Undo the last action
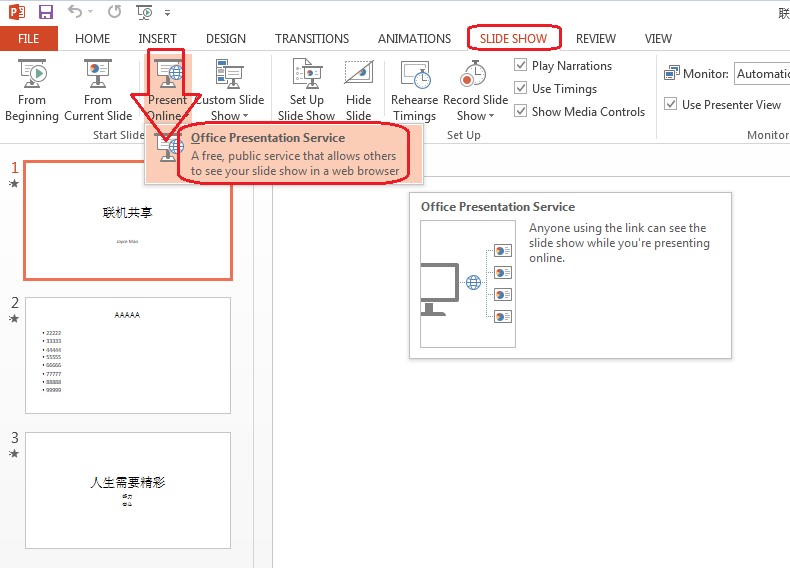Viewport: 790px width, 568px height. (x=75, y=11)
